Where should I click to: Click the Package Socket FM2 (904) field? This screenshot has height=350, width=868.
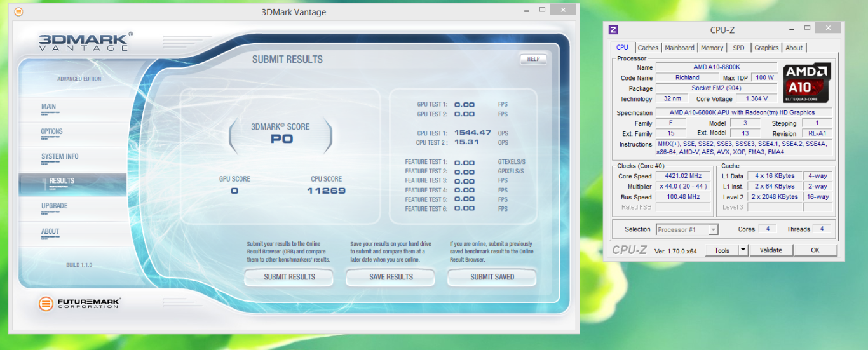click(716, 88)
